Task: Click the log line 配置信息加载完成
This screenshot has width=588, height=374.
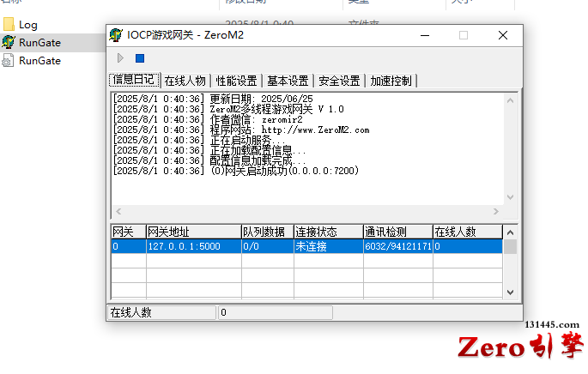Action: coord(209,160)
